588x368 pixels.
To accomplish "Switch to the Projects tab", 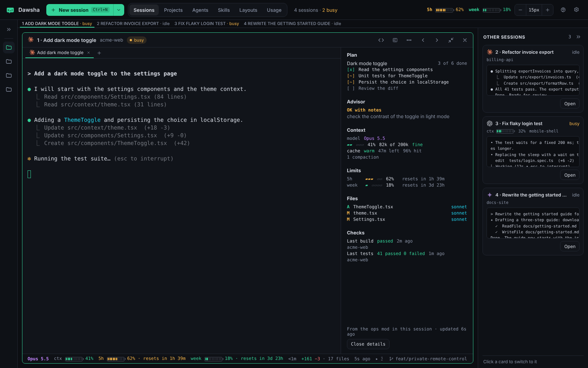I will 173,10.
